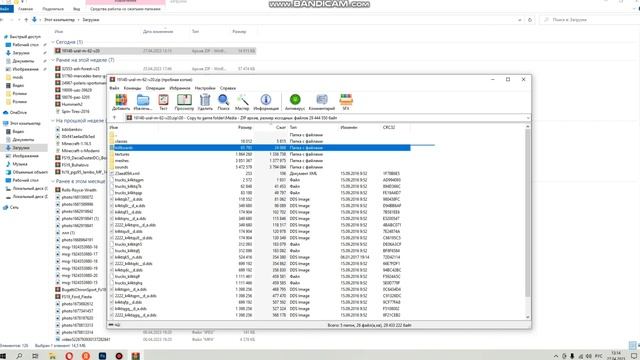Select Spin-Tires-2016 file in Explorer list
640x360 pixels.
click(75, 111)
